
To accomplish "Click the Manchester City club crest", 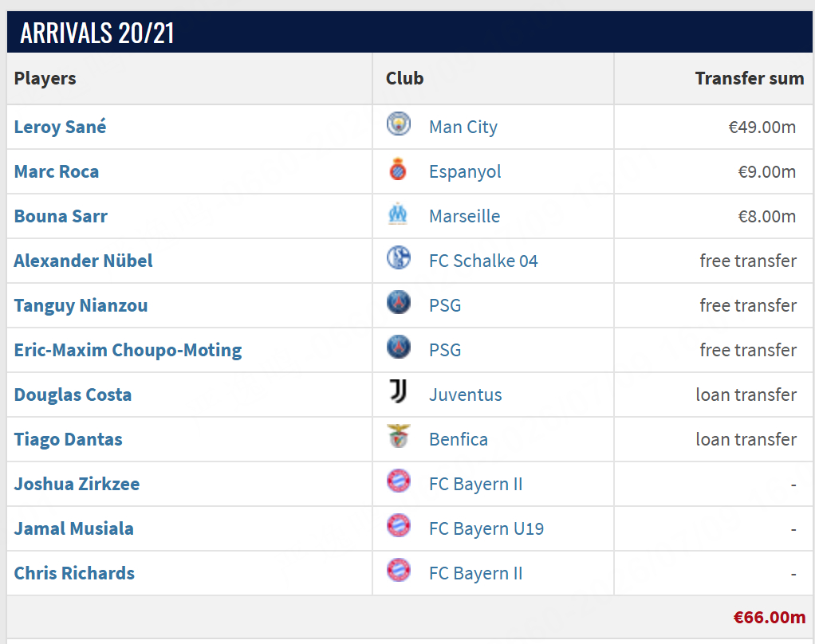I will (399, 124).
